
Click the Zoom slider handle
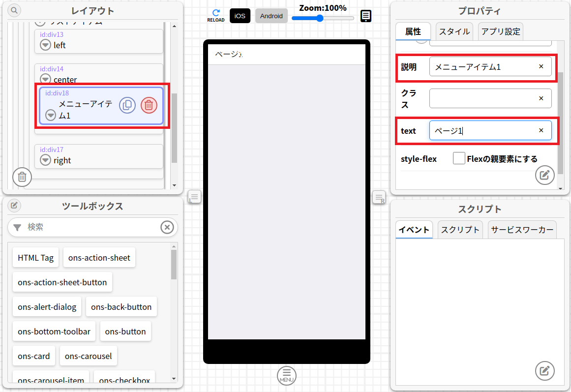[x=320, y=18]
